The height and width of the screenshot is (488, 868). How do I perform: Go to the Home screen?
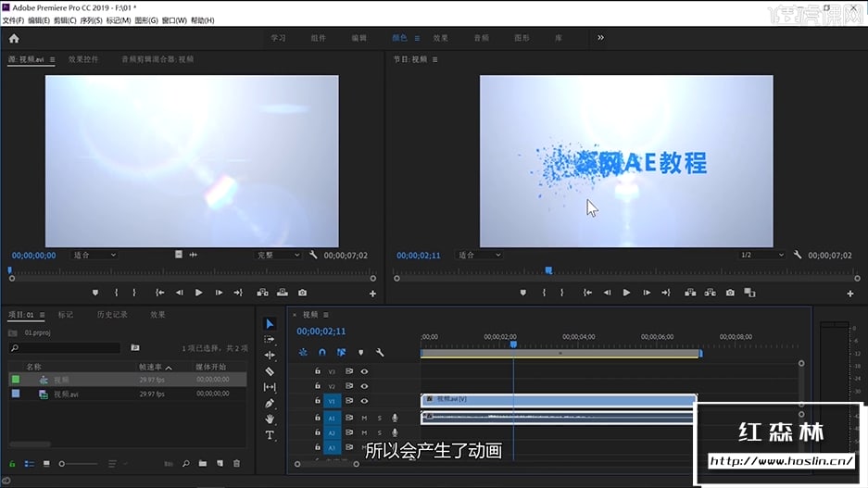tap(14, 38)
